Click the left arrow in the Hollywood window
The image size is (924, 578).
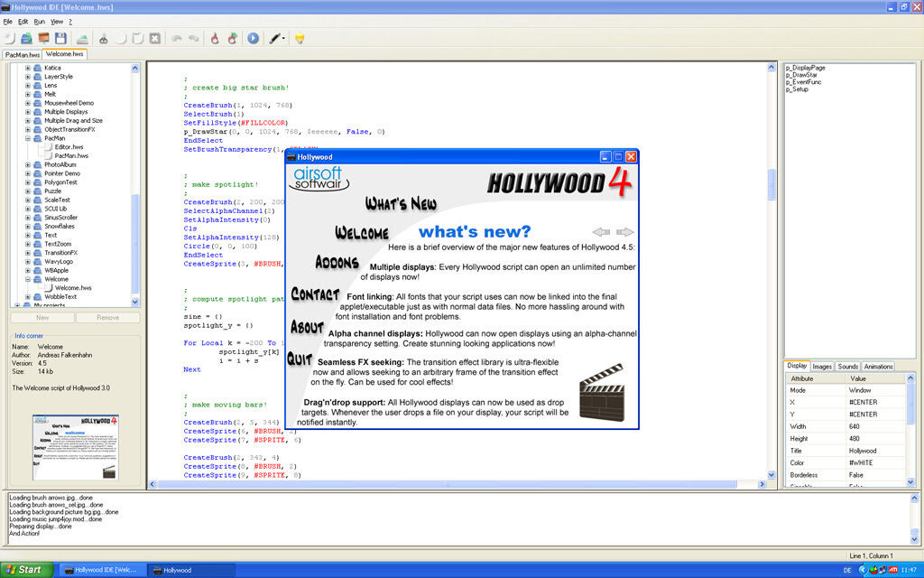coord(602,232)
